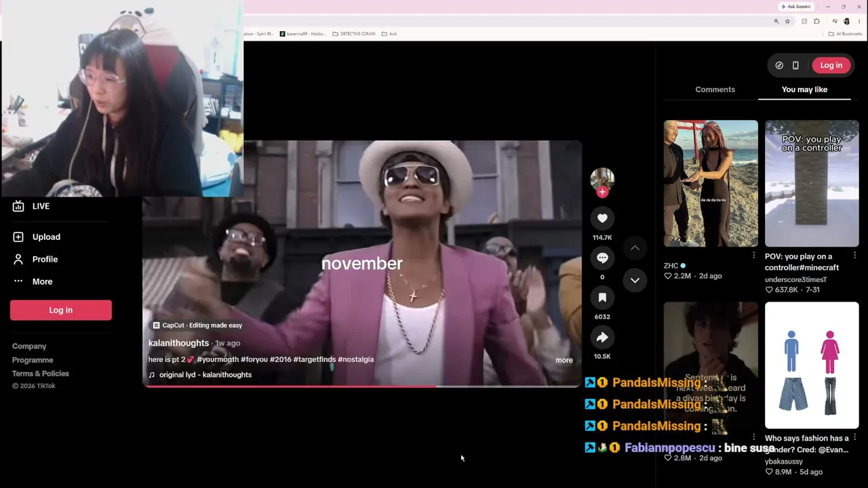Open options menu for fashion gender video
Screen dimensions: 868x488
point(854,437)
